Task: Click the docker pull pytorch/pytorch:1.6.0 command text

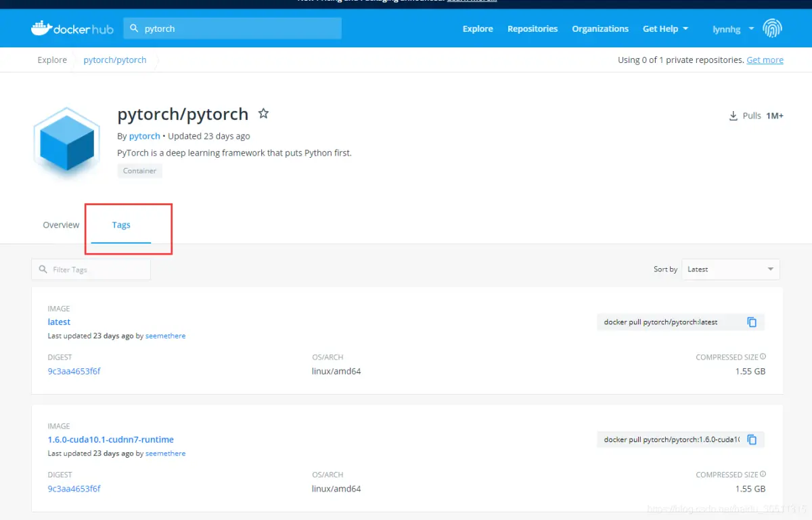Action: point(671,440)
